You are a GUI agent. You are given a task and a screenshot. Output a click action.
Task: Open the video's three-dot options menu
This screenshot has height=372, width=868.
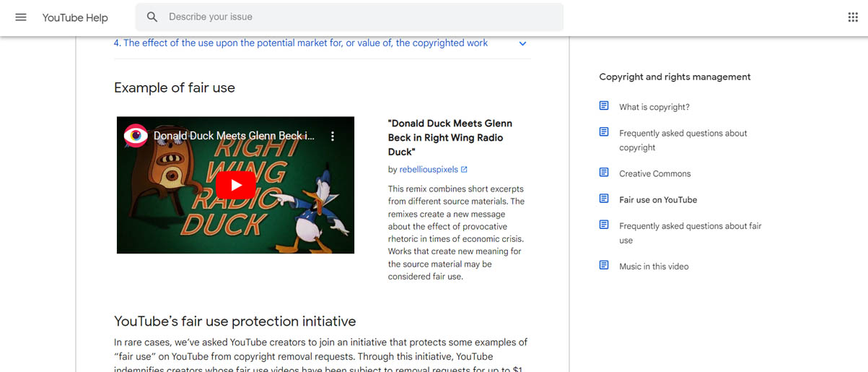click(333, 136)
